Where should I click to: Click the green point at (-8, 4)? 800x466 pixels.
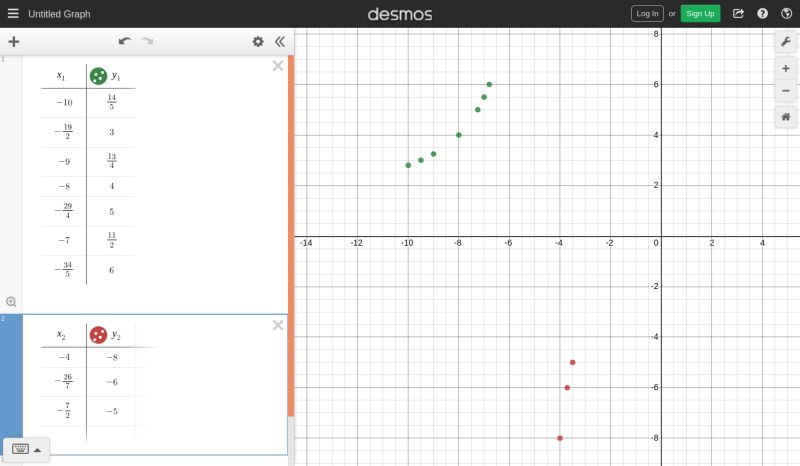459,135
